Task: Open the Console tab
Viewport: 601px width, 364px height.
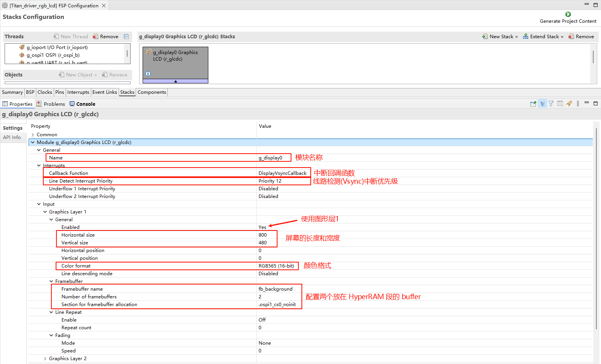Action: click(x=82, y=104)
